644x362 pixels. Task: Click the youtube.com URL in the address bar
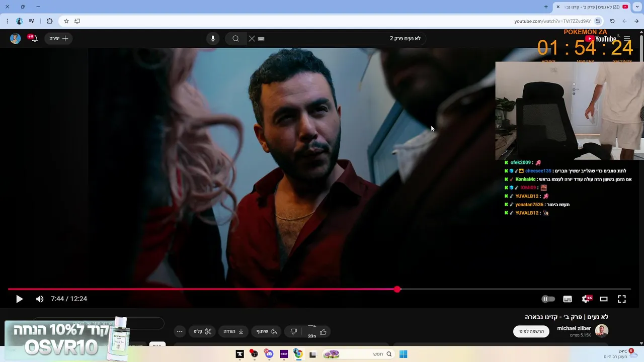pos(552,21)
